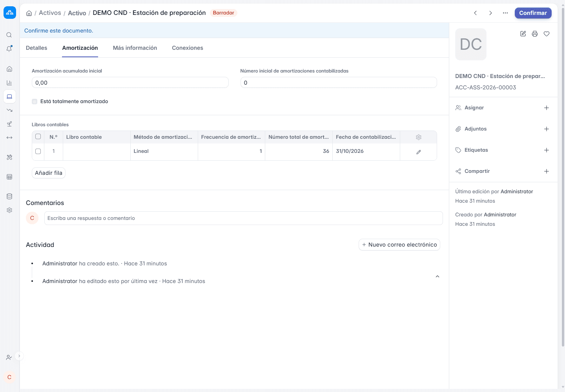Image resolution: width=565 pixels, height=392 pixels.
Task: Open the bar chart sidebar icon
Action: (9, 83)
